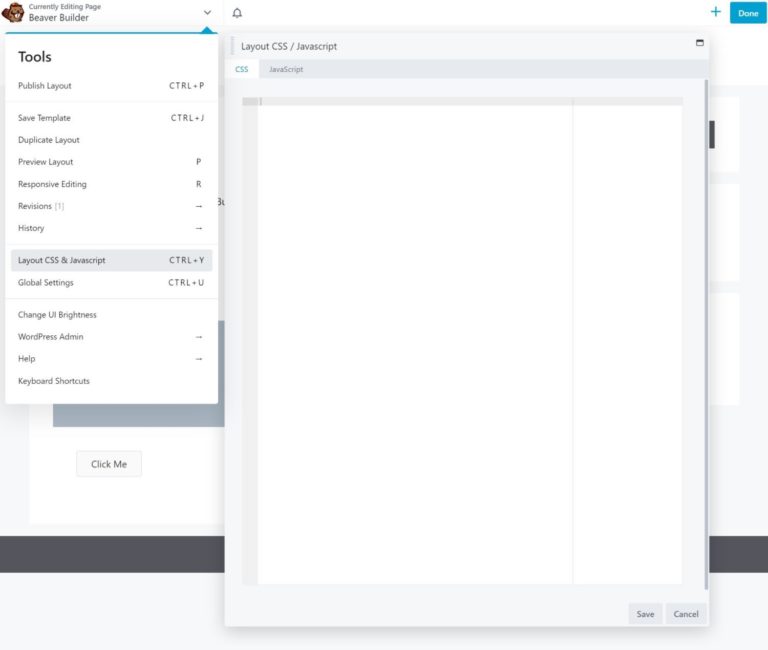Screen dimensions: 768x650
Task: Maximize the Layout CSS / Javascript panel
Action: tap(699, 43)
